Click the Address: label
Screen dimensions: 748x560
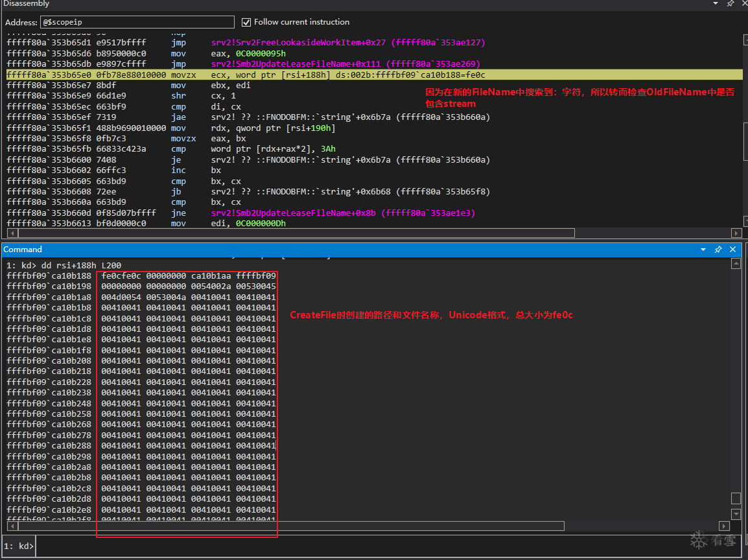21,23
